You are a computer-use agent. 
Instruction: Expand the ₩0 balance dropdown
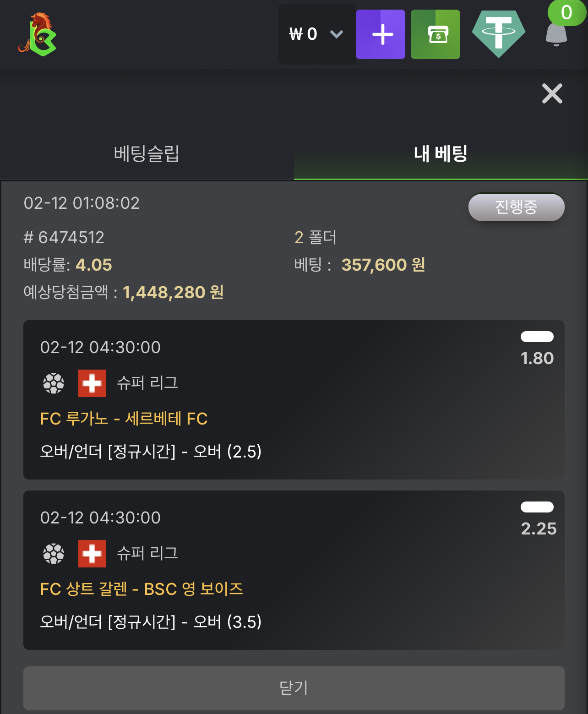316,34
